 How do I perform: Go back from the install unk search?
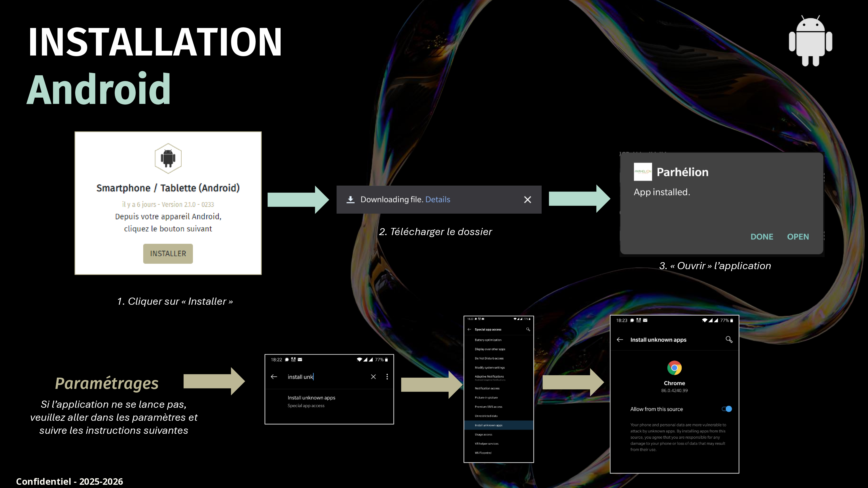click(x=274, y=377)
